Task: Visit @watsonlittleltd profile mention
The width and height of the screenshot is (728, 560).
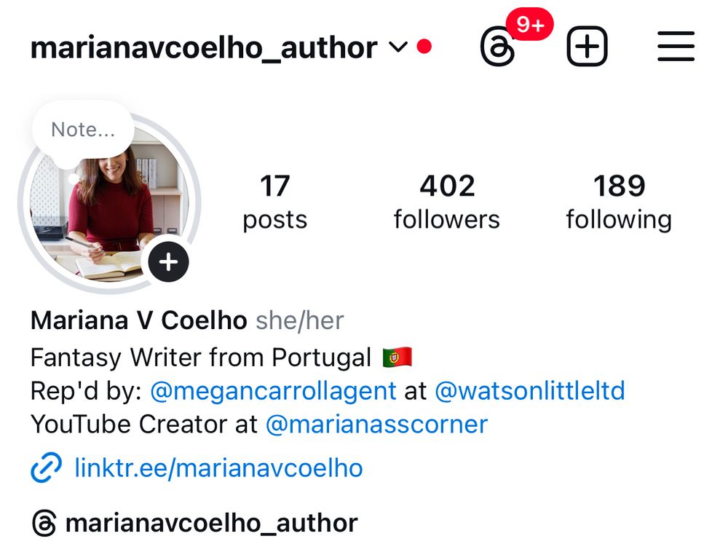Action: pyautogui.click(x=530, y=391)
